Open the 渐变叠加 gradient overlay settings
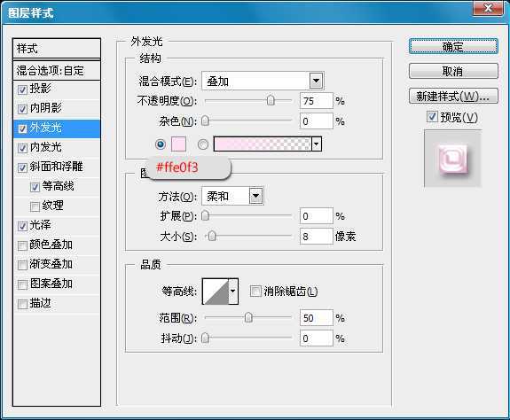 (x=51, y=264)
